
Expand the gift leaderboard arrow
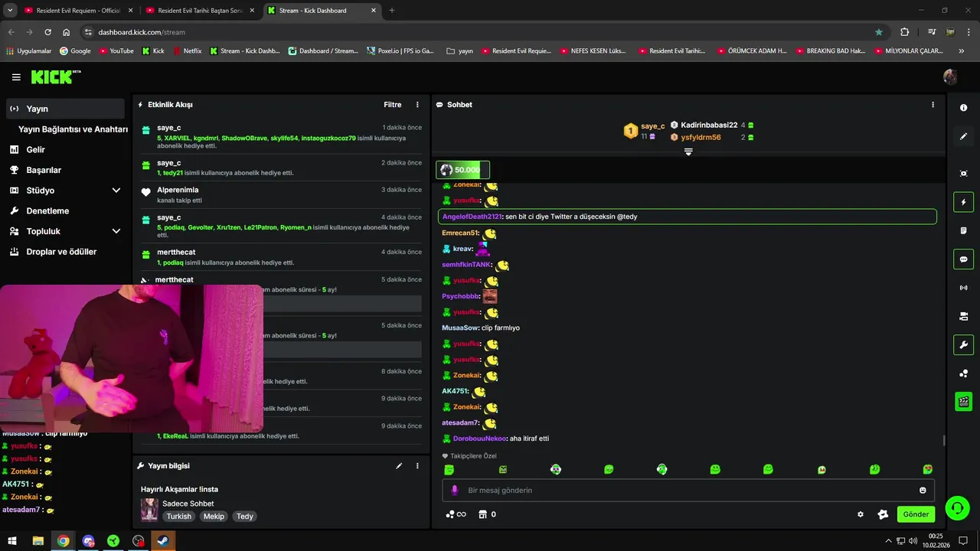click(688, 152)
